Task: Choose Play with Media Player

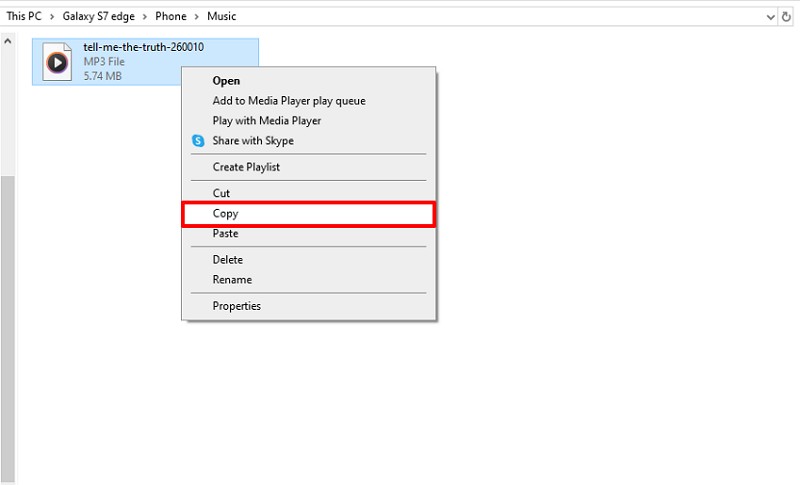Action: click(308, 120)
